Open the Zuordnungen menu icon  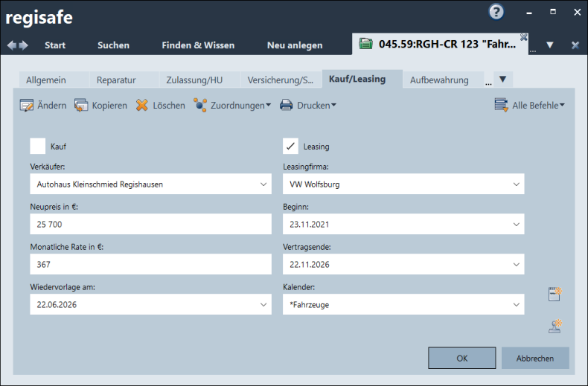(x=199, y=106)
